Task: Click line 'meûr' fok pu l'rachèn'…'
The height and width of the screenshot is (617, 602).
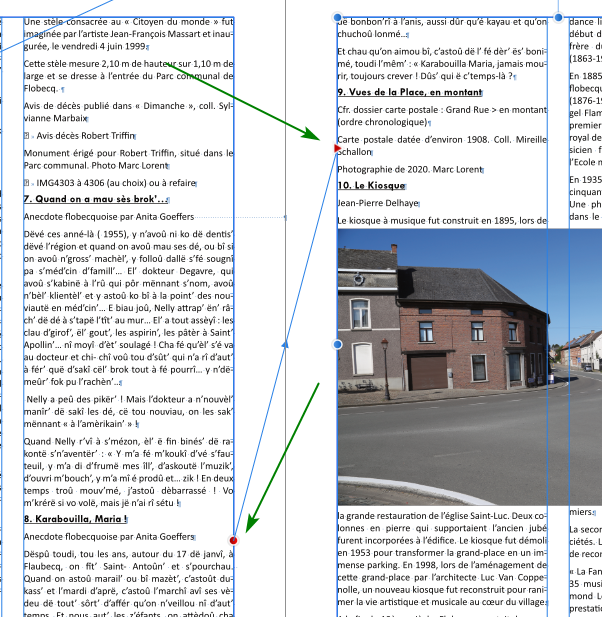Action: 72,382
